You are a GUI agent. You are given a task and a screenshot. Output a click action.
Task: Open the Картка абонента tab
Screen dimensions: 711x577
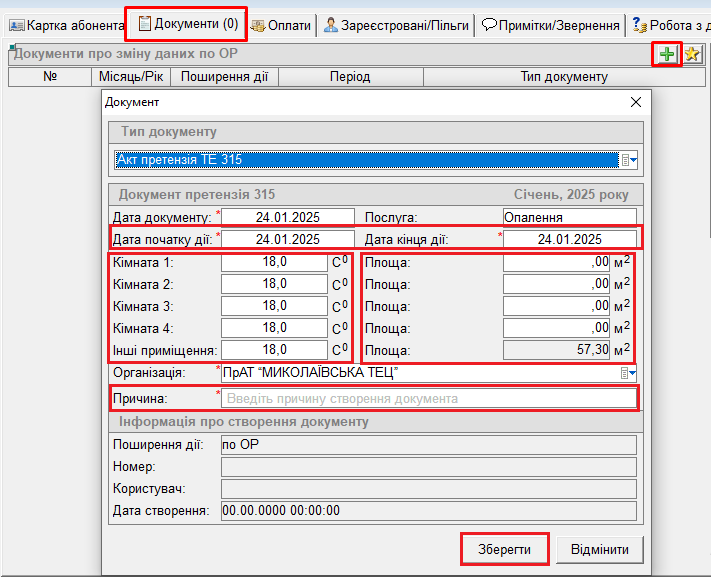coord(65,24)
